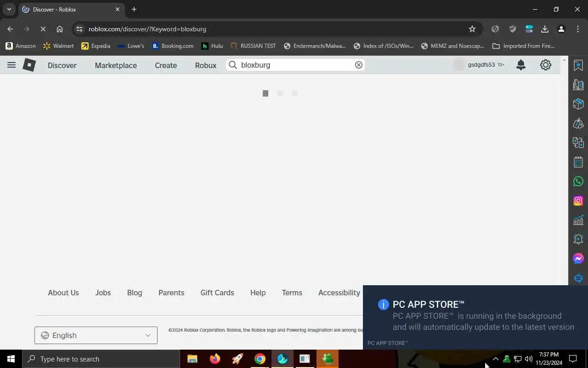Open the Lowe's bookmark

131,46
